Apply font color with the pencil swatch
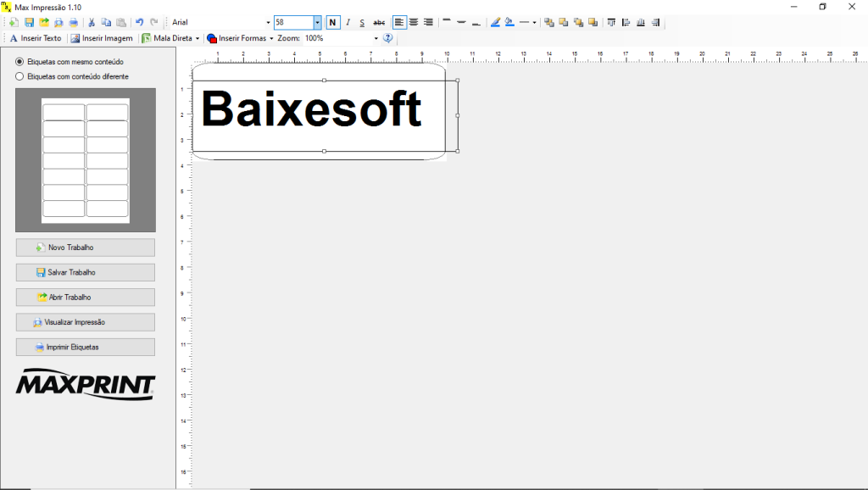The image size is (868, 490). click(494, 22)
